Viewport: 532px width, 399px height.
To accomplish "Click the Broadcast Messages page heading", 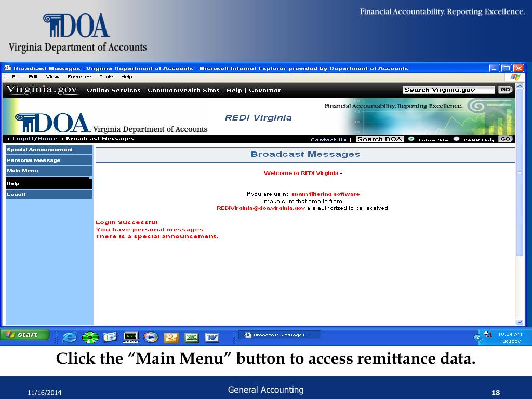I will [x=305, y=154].
